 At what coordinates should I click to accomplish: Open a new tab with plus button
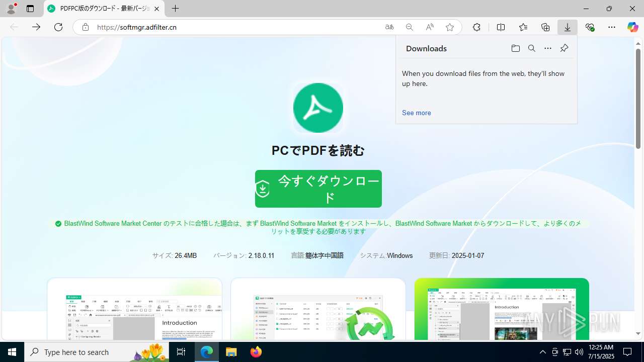tap(175, 9)
